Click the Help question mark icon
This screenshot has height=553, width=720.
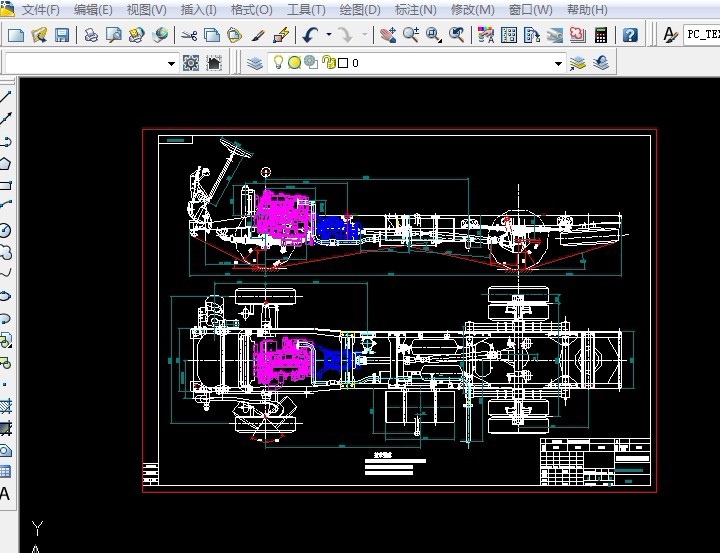pyautogui.click(x=630, y=35)
